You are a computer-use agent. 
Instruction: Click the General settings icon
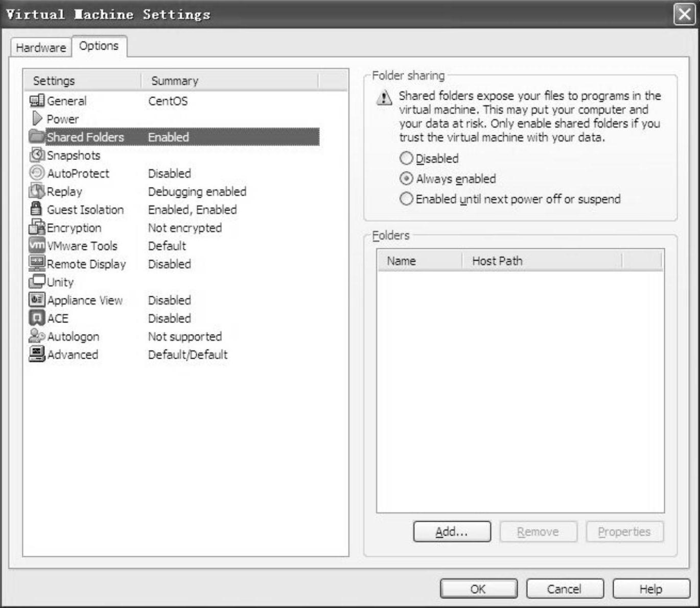click(37, 101)
